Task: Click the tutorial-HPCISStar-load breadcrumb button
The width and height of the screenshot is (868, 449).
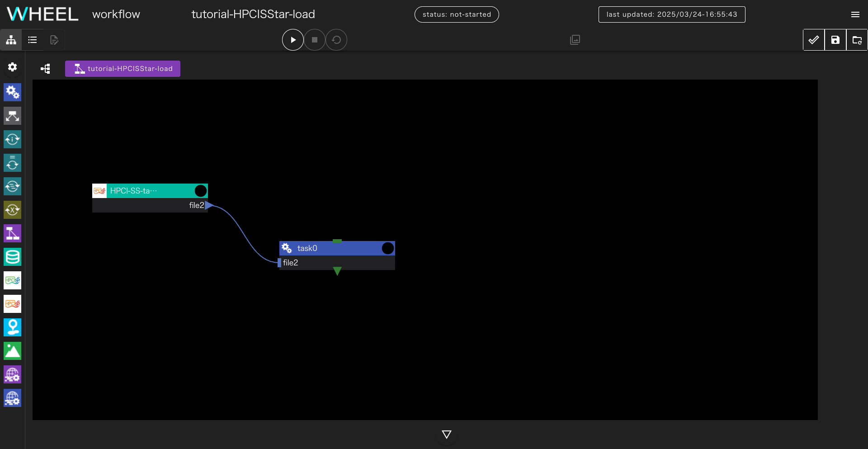Action: [123, 69]
